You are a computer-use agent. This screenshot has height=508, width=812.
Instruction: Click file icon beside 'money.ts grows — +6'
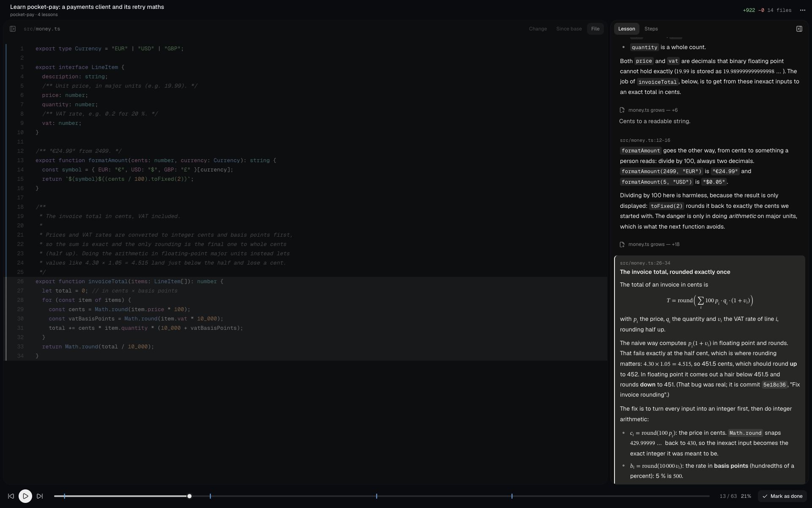point(622,110)
